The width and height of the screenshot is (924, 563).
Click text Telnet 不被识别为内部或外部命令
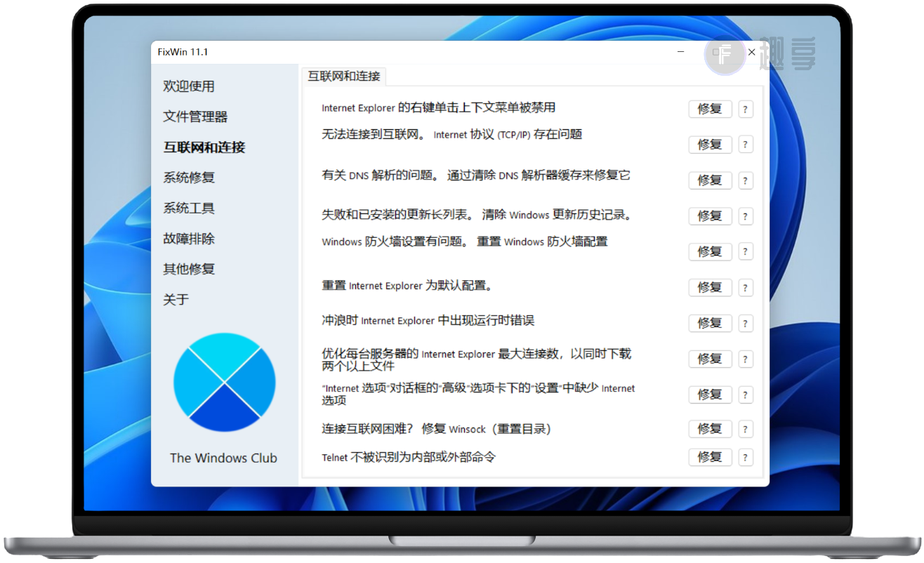click(409, 457)
